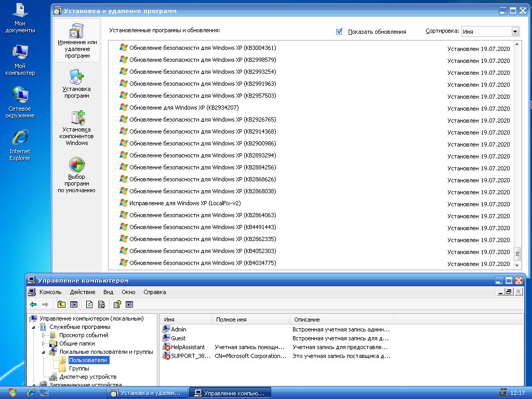Open the 'Окно' menu
The height and width of the screenshot is (399, 532).
pos(128,292)
